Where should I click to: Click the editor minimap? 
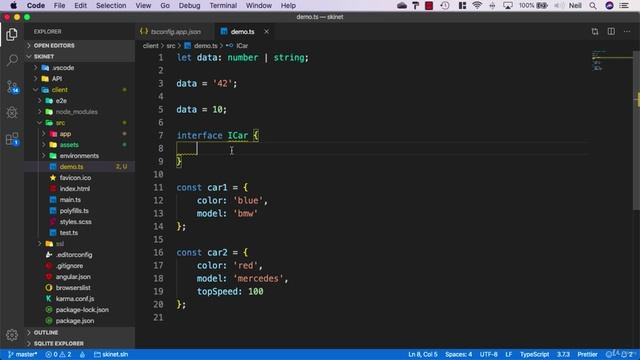pyautogui.click(x=611, y=60)
